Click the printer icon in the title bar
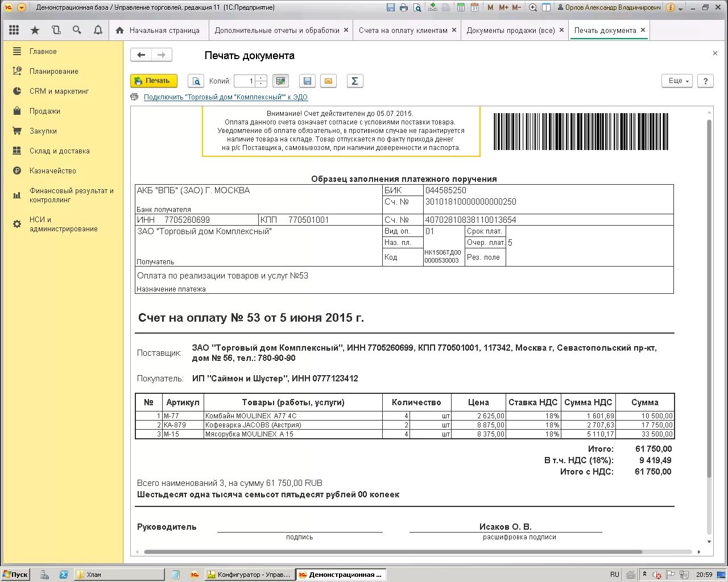Image resolution: width=728 pixels, height=582 pixels. (404, 7)
